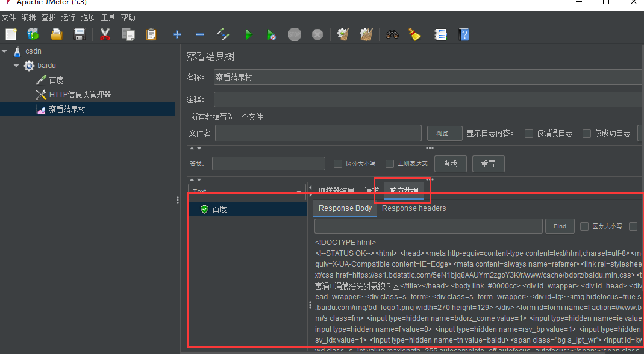Click the Stop test icon

click(295, 34)
